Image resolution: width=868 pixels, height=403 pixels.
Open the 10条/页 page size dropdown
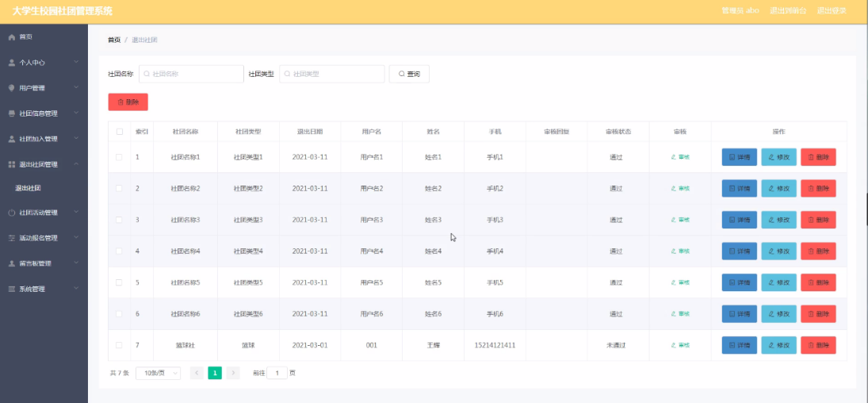pyautogui.click(x=158, y=373)
